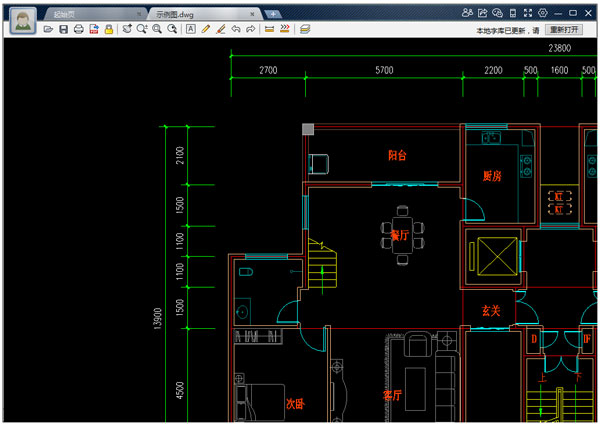Open a drawing file with folder icon

[48, 29]
